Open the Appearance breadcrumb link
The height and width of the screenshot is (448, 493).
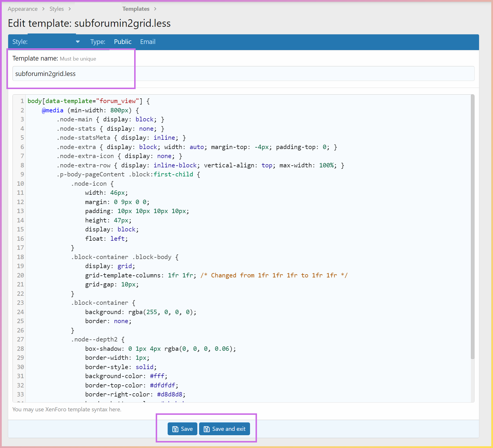click(x=23, y=9)
